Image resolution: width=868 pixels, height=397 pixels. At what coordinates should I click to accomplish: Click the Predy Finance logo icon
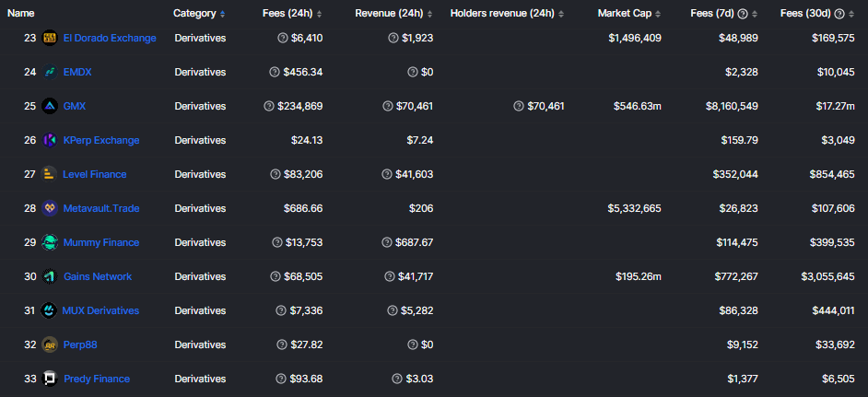tap(50, 379)
